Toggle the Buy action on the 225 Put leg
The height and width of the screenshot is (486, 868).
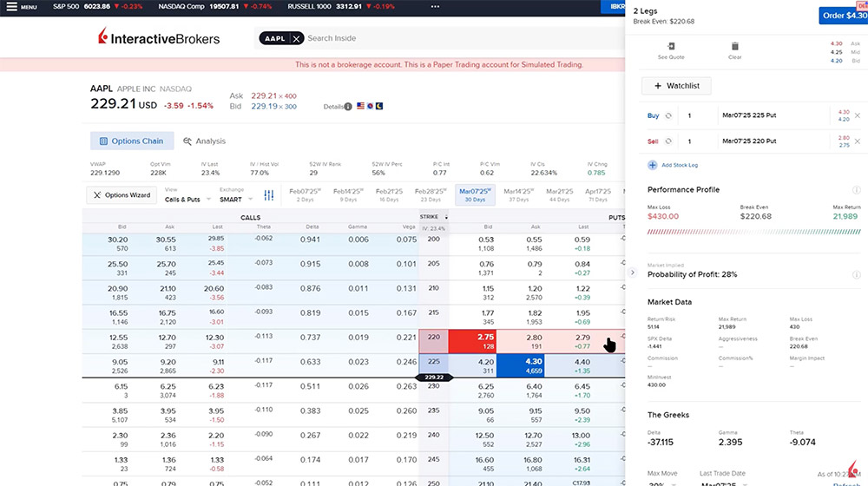tap(654, 115)
